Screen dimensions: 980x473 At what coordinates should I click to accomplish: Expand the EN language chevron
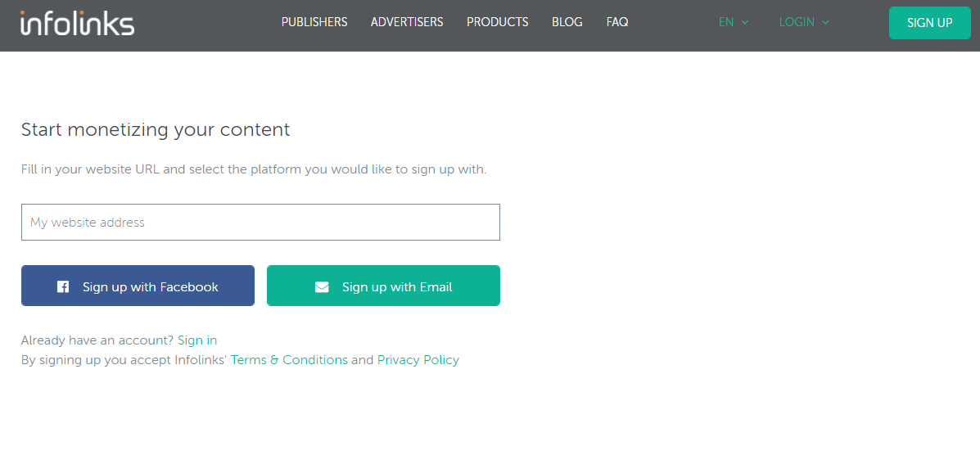click(x=745, y=22)
